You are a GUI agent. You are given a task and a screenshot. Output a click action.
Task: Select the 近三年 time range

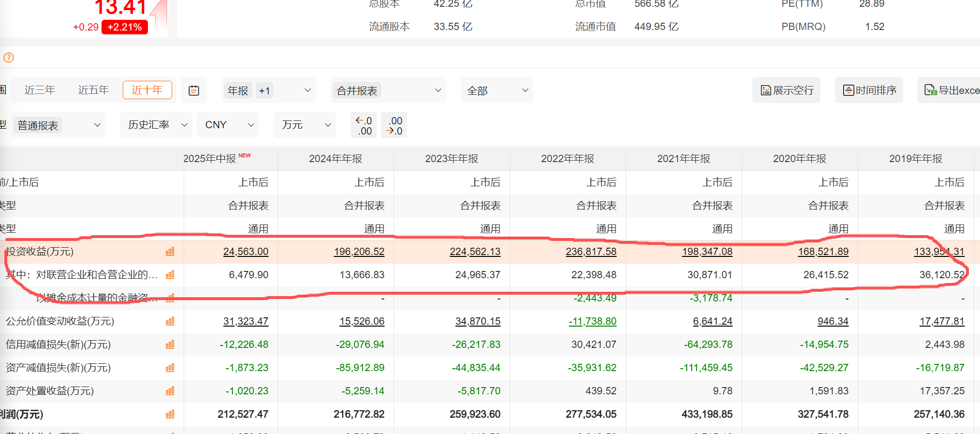click(40, 90)
